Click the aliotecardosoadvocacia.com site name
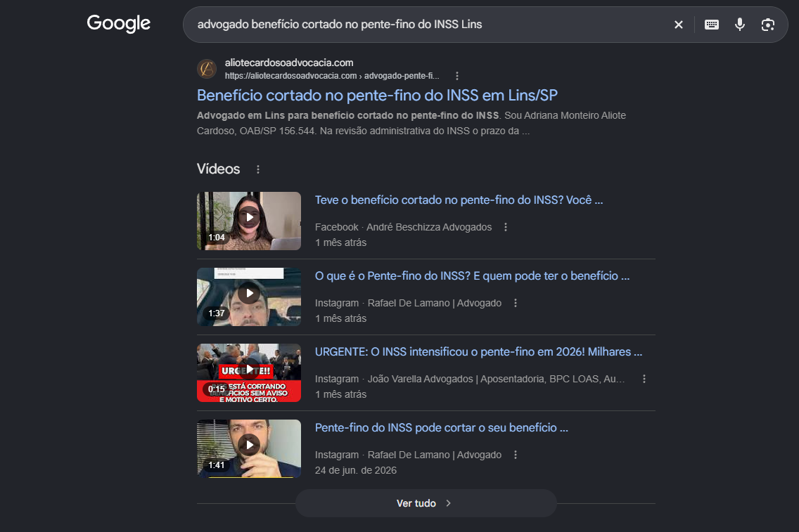799x532 pixels. (289, 63)
